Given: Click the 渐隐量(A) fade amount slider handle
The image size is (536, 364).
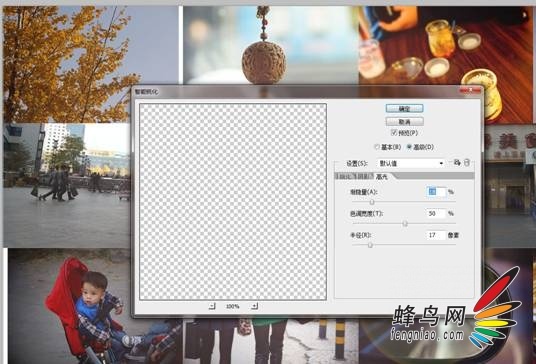Looking at the screenshot, I should pos(372,202).
